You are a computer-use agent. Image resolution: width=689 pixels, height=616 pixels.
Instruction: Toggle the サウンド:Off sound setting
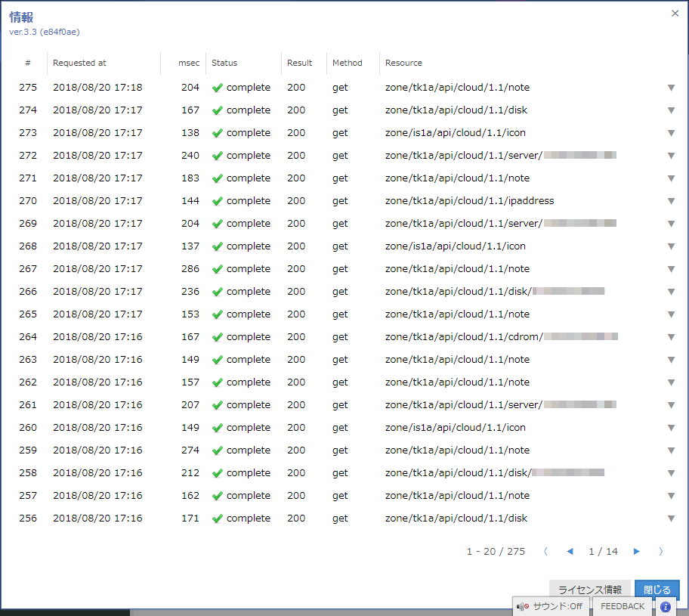point(551,606)
